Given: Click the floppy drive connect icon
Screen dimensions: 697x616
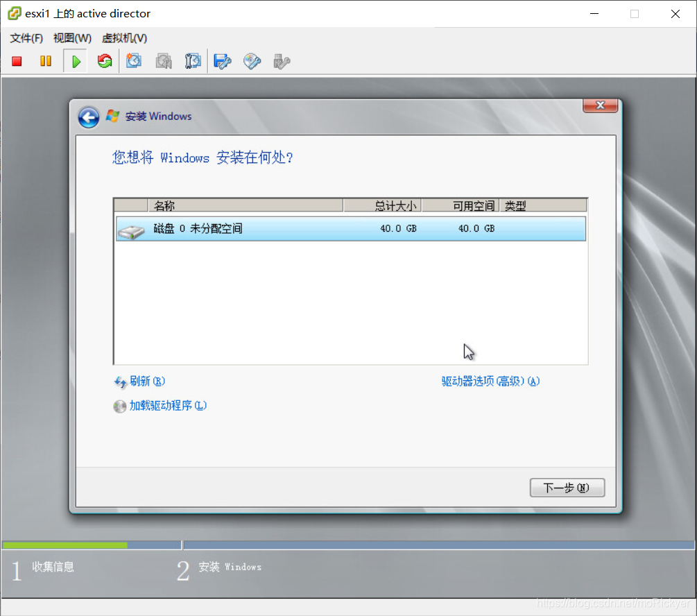Looking at the screenshot, I should pyautogui.click(x=222, y=61).
